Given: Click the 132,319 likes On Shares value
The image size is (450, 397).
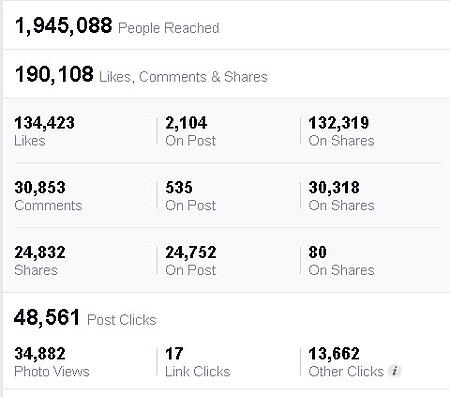Looking at the screenshot, I should 339,123.
